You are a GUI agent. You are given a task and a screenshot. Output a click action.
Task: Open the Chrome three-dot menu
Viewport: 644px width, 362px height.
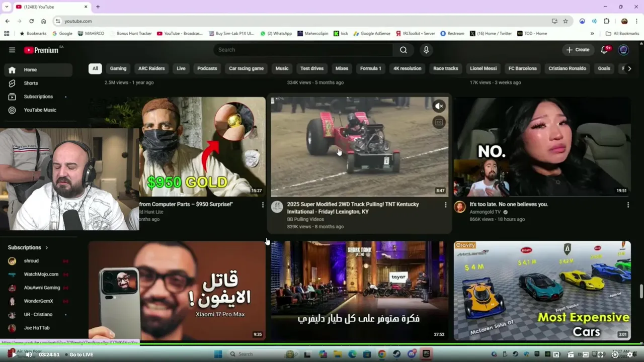coord(637,21)
